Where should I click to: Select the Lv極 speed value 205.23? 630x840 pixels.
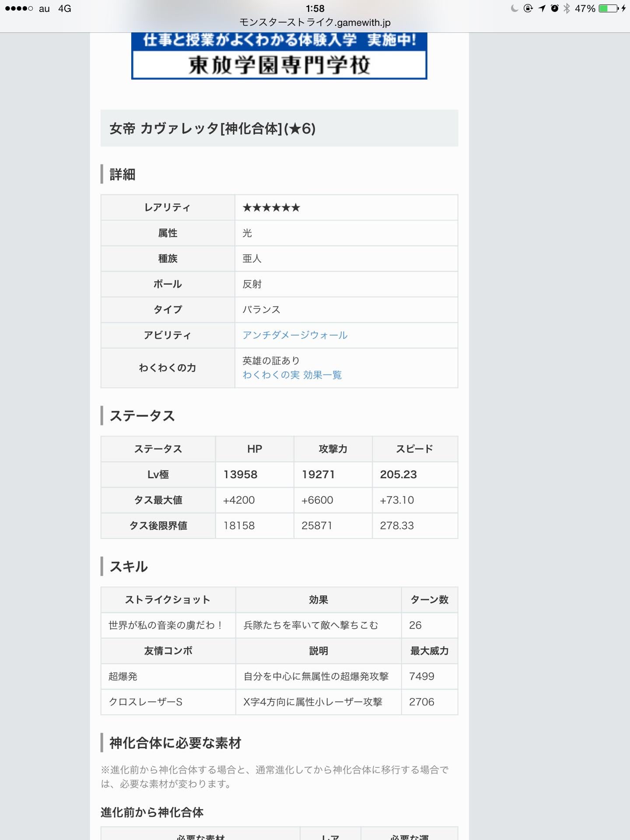click(x=398, y=474)
